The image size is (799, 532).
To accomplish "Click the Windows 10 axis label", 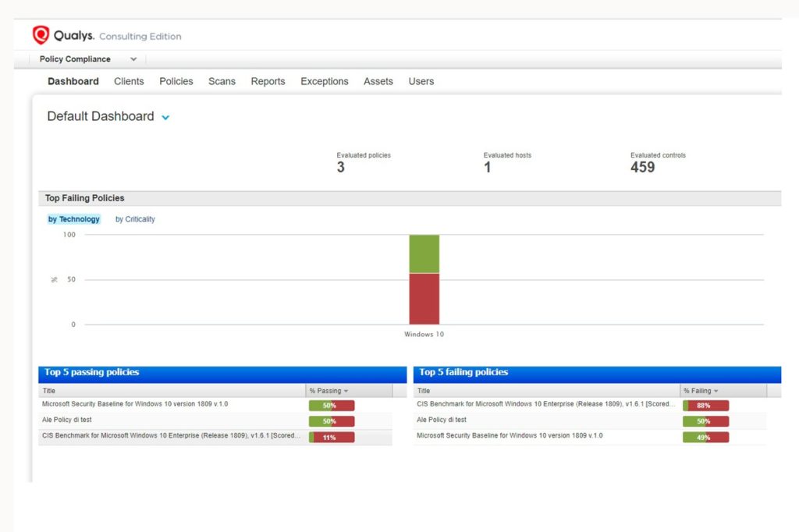I will coord(424,335).
